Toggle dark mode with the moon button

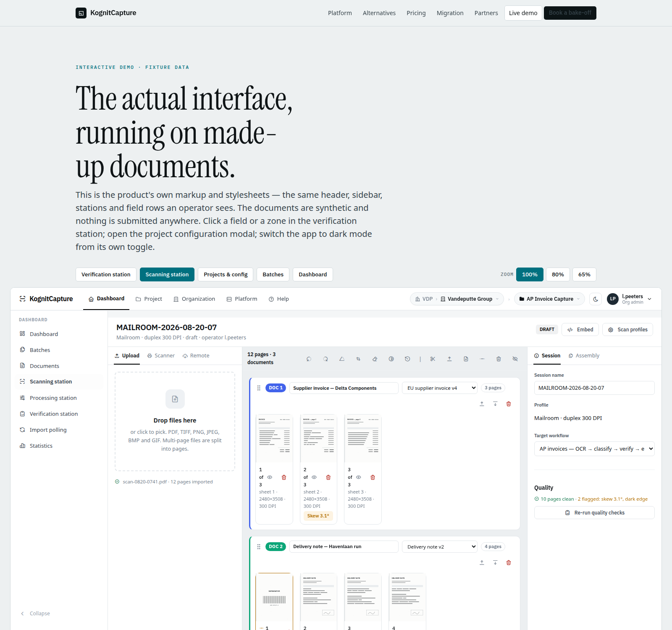point(596,299)
